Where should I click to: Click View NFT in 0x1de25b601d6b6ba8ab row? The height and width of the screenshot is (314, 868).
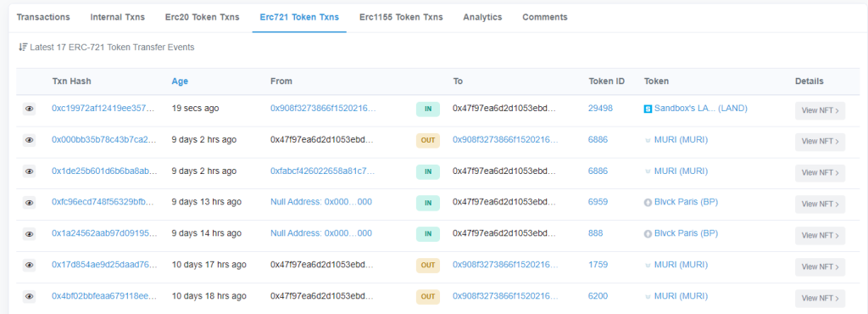click(820, 173)
